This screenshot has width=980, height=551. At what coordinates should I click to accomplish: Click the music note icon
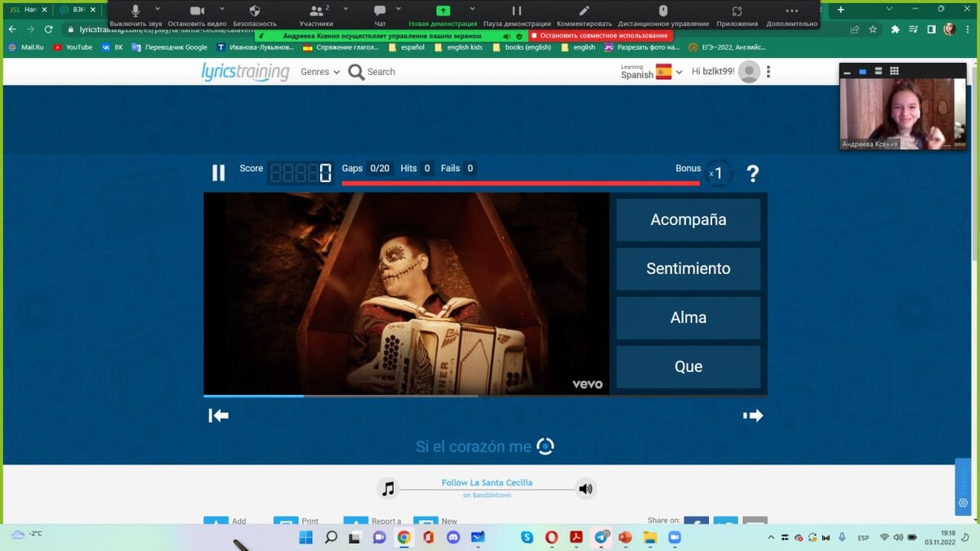(388, 489)
